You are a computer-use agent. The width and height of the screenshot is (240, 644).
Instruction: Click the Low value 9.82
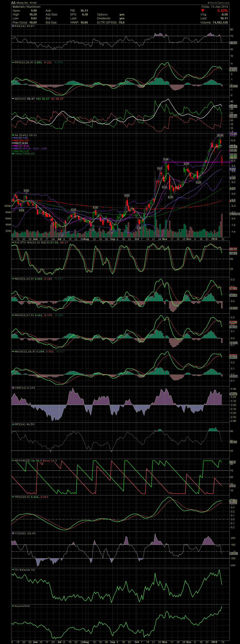[34, 18]
